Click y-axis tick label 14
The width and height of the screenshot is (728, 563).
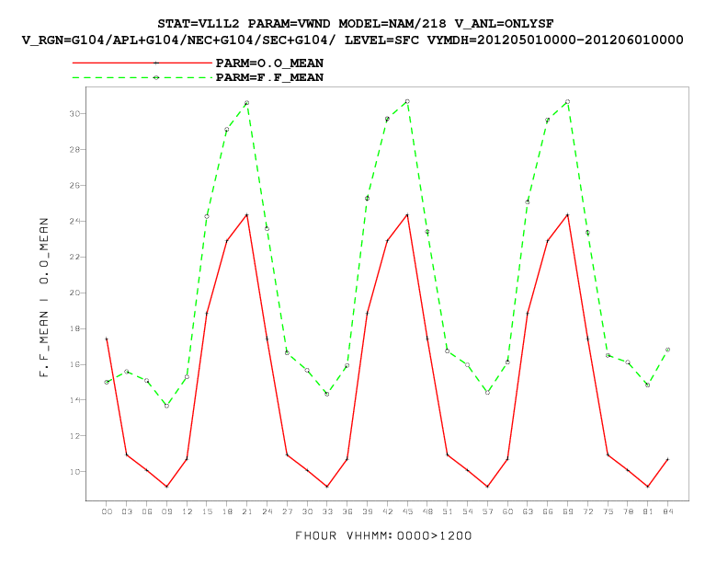[74, 400]
